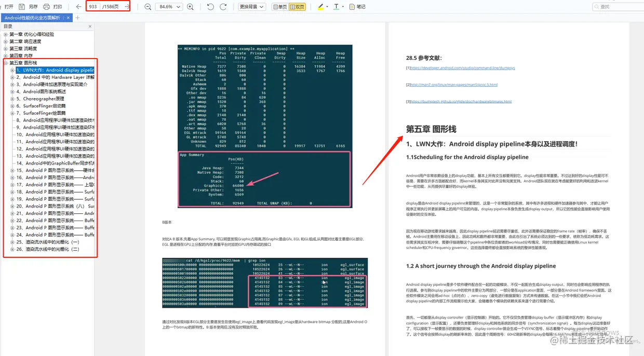Select 第五章 图形栈 in outline

point(23,63)
